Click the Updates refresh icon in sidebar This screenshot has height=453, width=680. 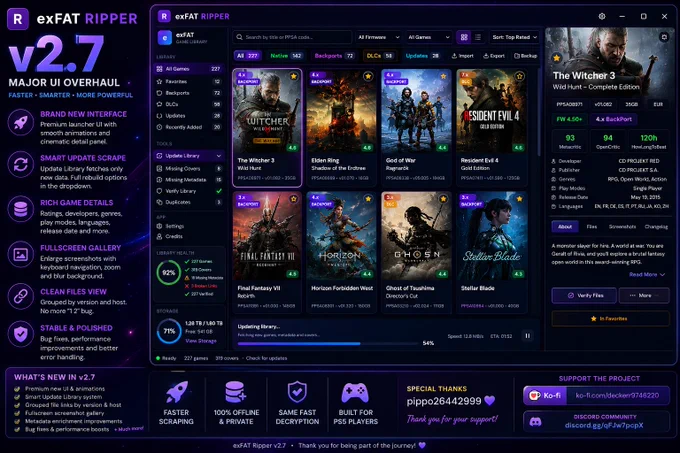[x=159, y=116]
